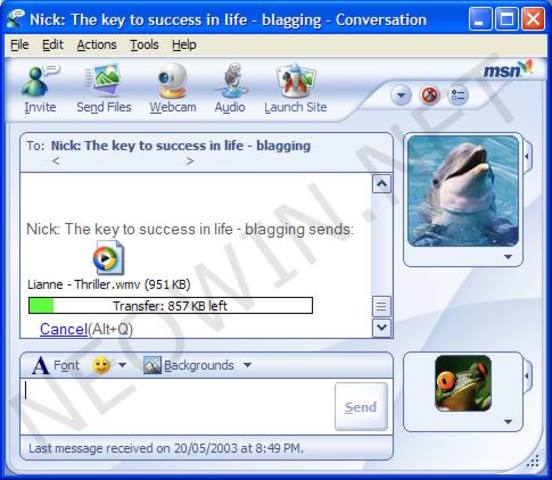
Task: Open the round down-arrow toolbar dropdown
Action: click(x=401, y=95)
